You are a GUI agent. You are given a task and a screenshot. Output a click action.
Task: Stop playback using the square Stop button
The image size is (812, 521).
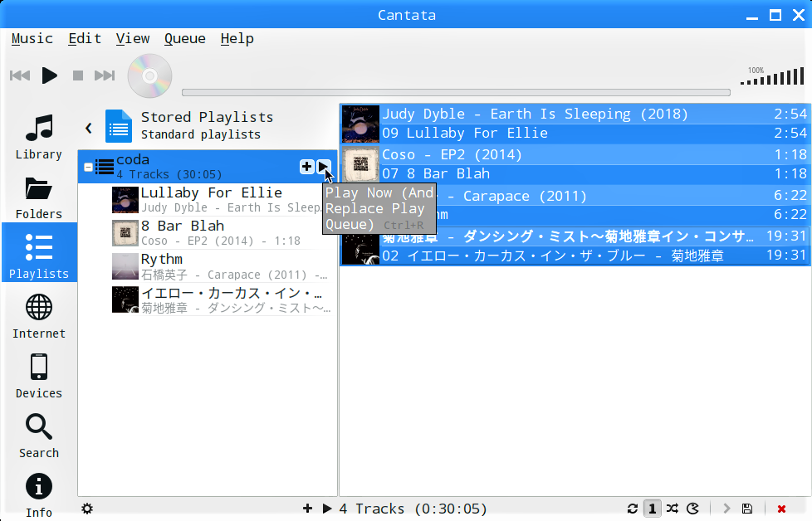click(78, 75)
